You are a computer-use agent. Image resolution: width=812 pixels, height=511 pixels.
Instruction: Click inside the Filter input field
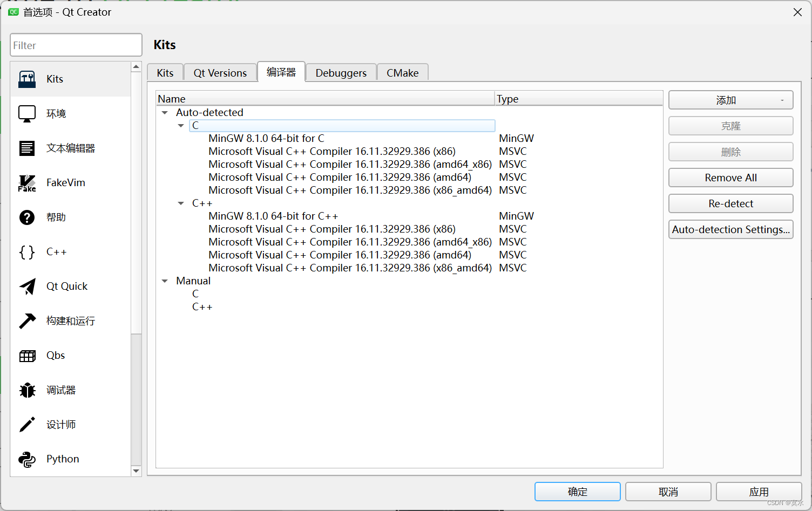(x=76, y=45)
